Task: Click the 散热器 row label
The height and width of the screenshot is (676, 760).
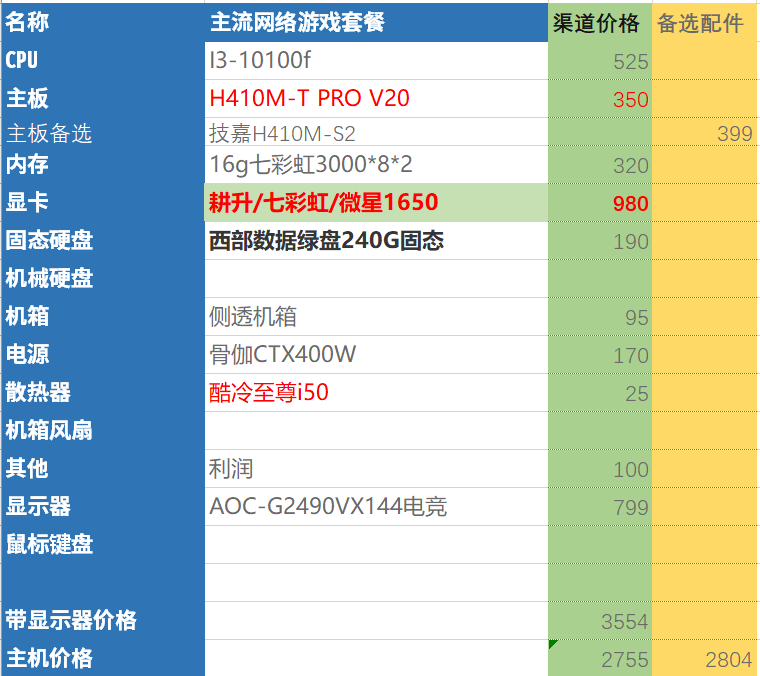Action: (x=103, y=393)
